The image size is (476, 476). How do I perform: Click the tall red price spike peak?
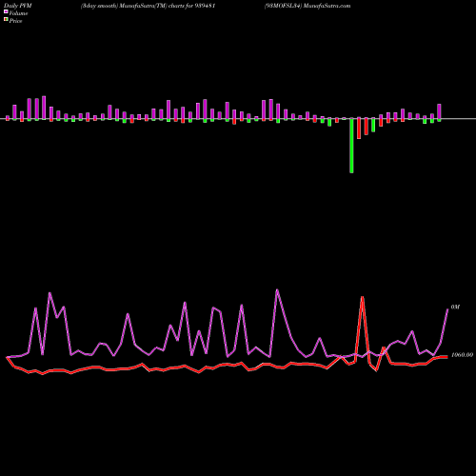click(362, 298)
